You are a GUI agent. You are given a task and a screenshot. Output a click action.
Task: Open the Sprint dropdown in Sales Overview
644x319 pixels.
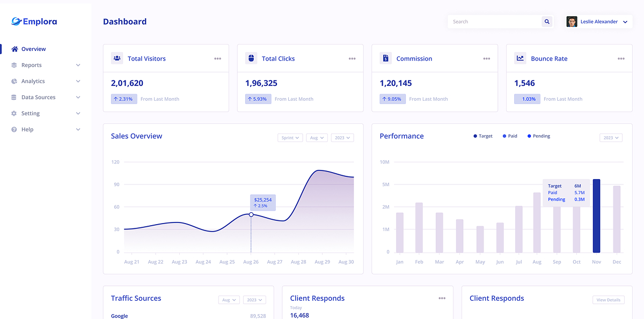pyautogui.click(x=290, y=137)
